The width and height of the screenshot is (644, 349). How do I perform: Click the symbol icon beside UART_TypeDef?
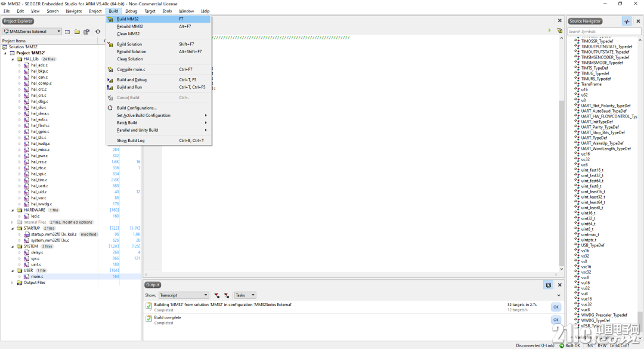coord(577,138)
